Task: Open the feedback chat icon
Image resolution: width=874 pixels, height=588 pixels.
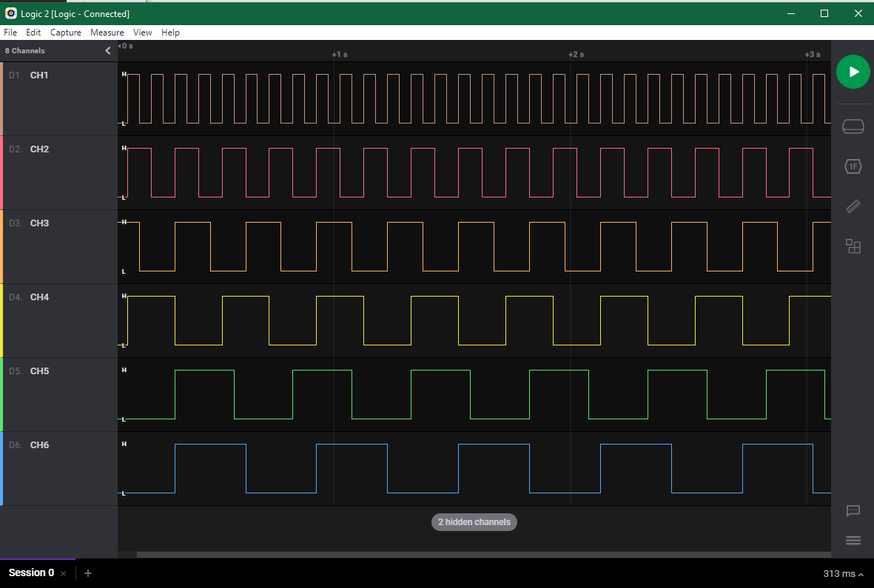Action: coord(853,510)
